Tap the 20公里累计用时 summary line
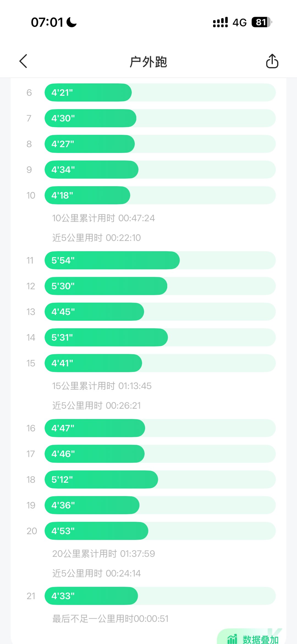297x644 pixels. (x=103, y=554)
